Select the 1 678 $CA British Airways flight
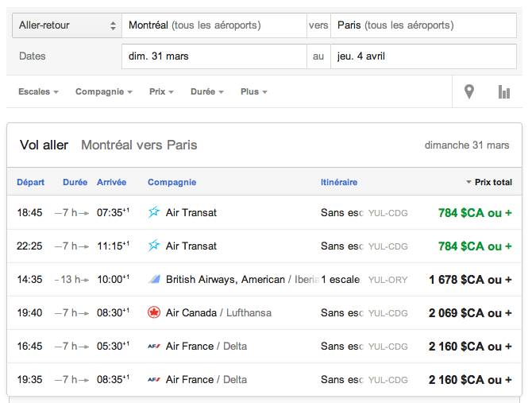Viewport: 532px width, 403px height. [470, 279]
